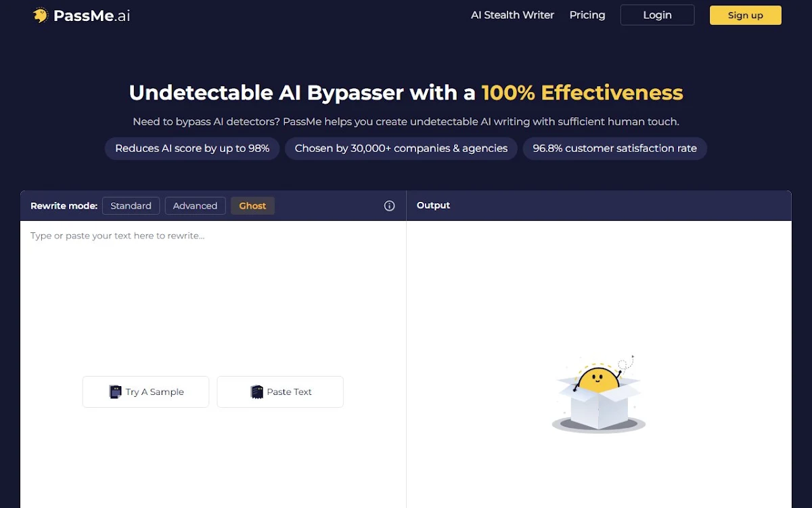Click the Try A Sample ghost icon
The width and height of the screenshot is (812, 508).
click(116, 391)
